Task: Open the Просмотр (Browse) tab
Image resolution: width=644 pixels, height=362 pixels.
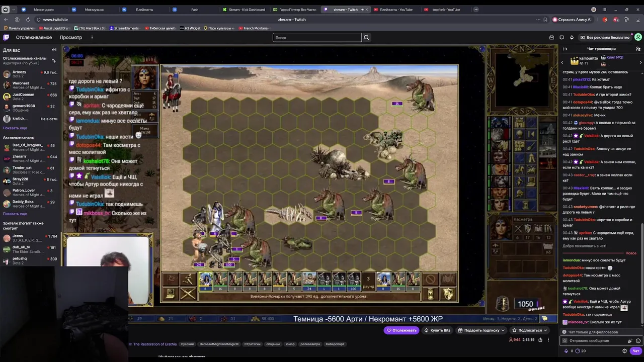Action: (x=71, y=37)
